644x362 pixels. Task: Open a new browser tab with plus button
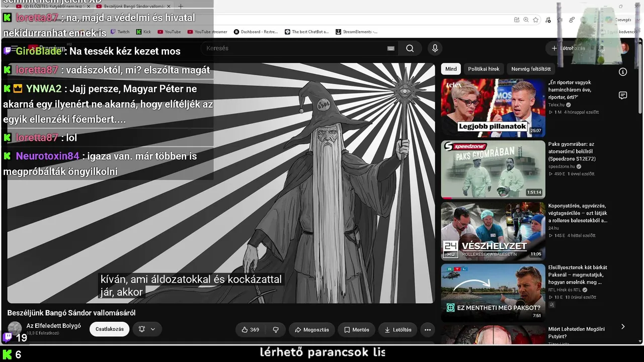click(181, 6)
